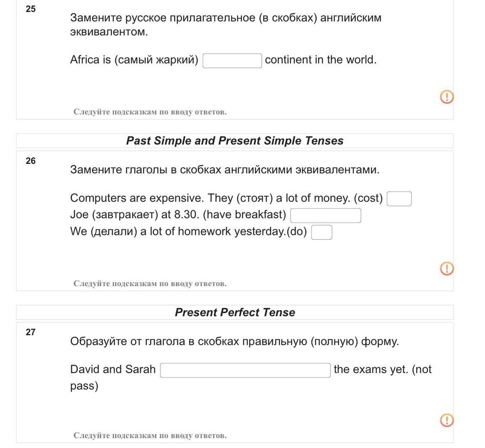This screenshot has height=448, width=485.
Task: Click the answer-input hint under question 25
Action: [x=150, y=112]
